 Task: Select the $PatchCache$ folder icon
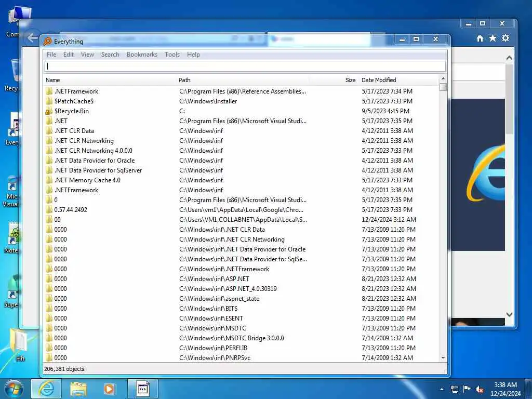pos(49,101)
